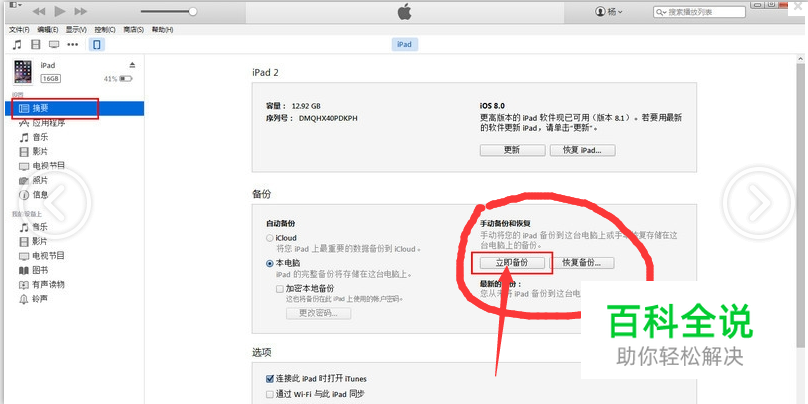Click the iPad device thumbnail in sidebar

pos(23,72)
